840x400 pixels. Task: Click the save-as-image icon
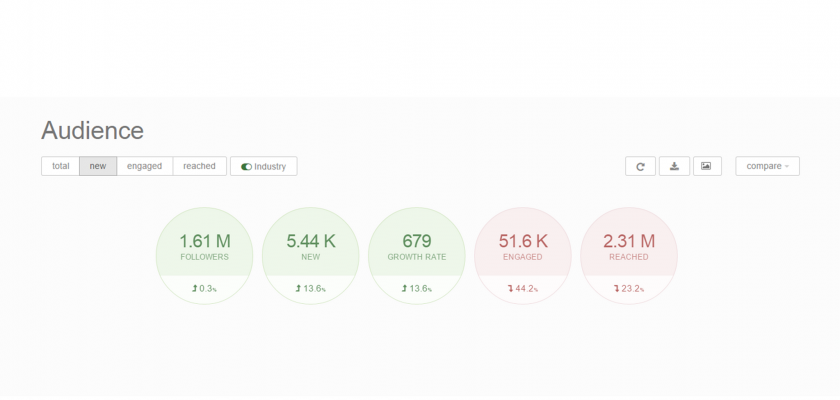tap(707, 166)
